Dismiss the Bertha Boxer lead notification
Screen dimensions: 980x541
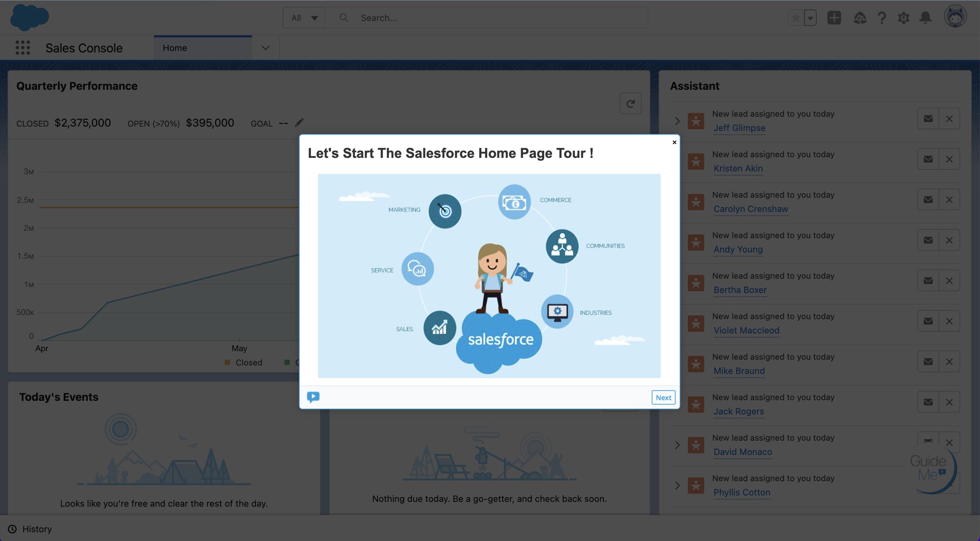click(950, 280)
